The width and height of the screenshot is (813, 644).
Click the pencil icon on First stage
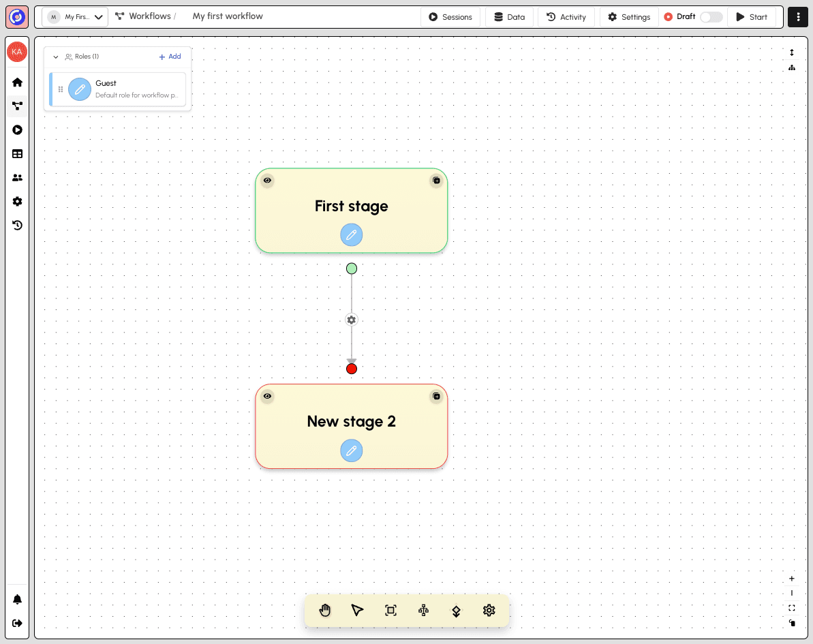click(x=351, y=234)
